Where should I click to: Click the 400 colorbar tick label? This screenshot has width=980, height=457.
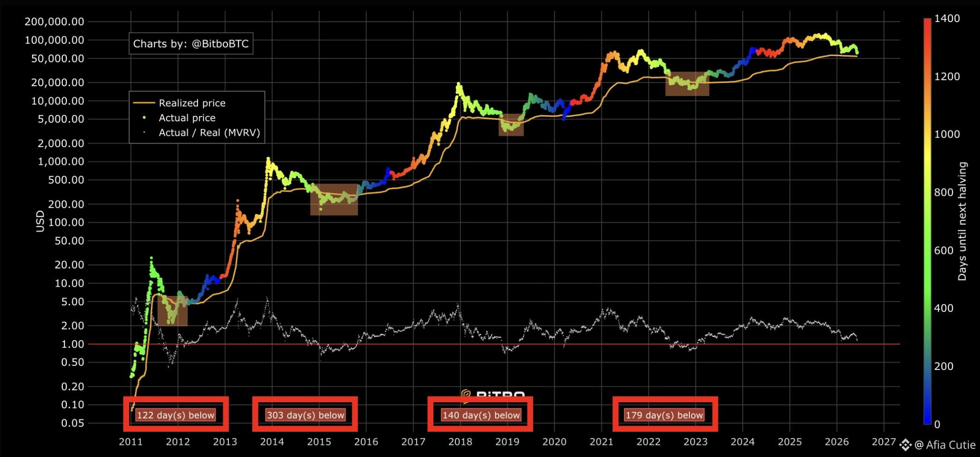click(x=944, y=308)
